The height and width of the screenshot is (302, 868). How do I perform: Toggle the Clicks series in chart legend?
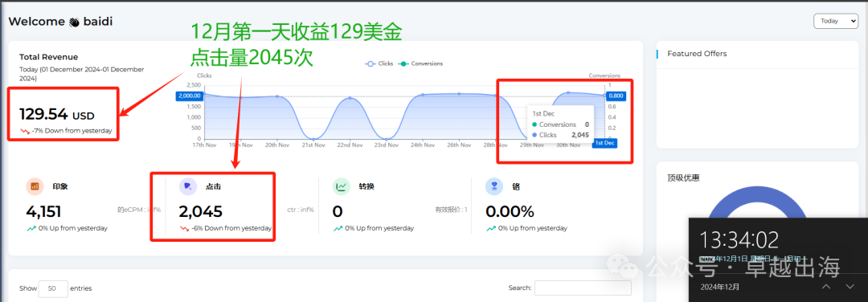point(379,63)
